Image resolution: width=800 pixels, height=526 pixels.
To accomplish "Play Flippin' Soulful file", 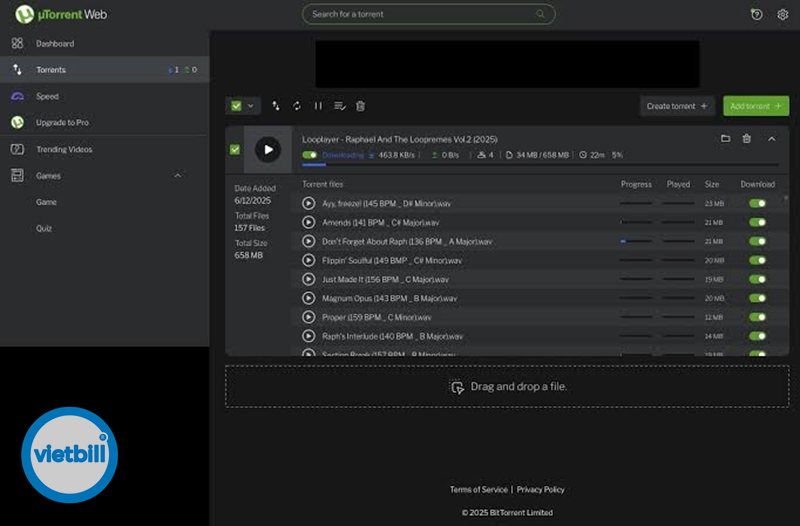I will pyautogui.click(x=308, y=260).
